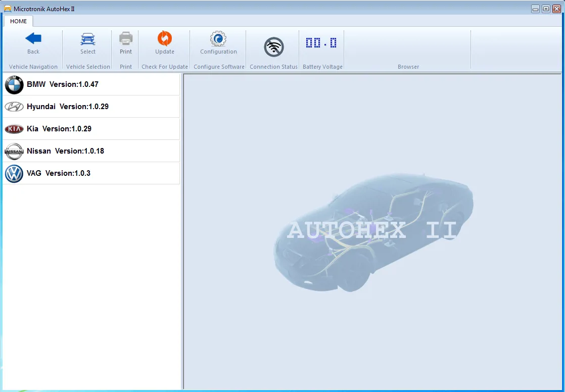Click the Browser group label
565x392 pixels.
(408, 67)
